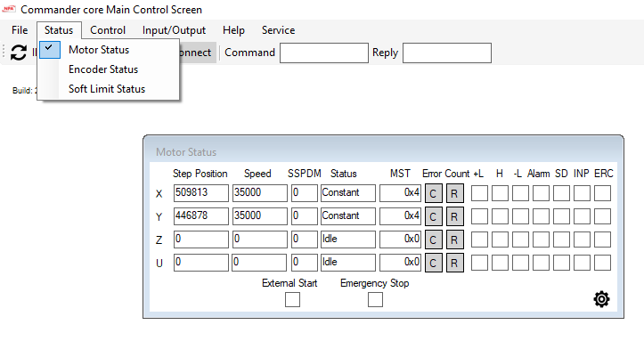
Task: Click the MST column header
Action: (400, 174)
